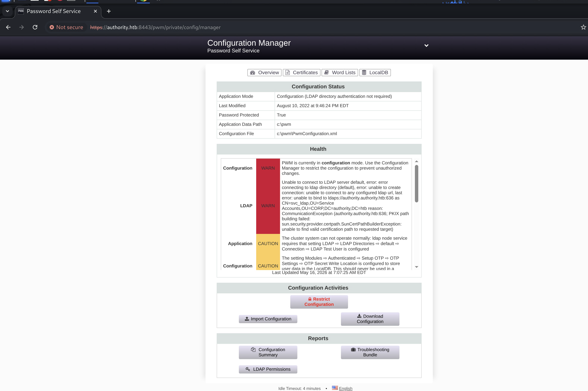This screenshot has height=391, width=588.
Task: Click lock icon on Restrict Configuration
Action: pyautogui.click(x=310, y=299)
